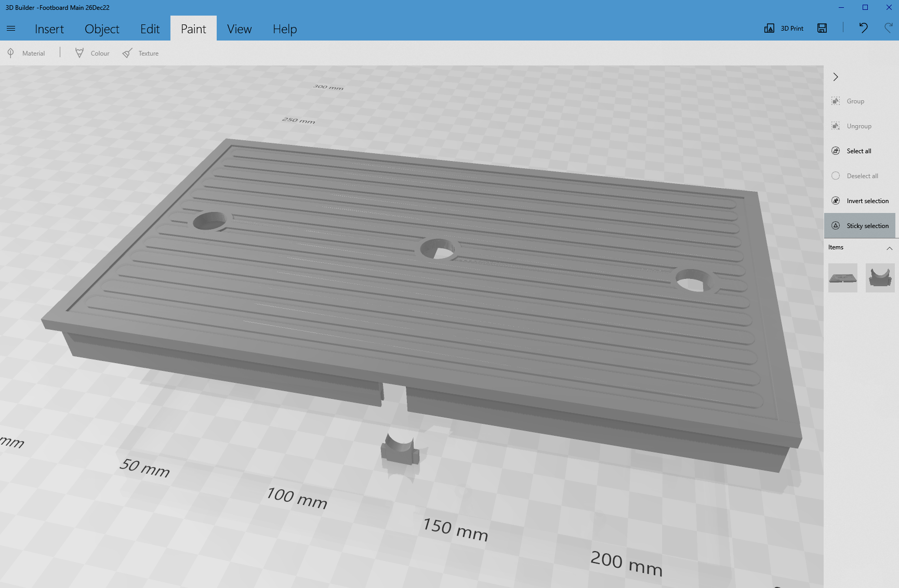Select the clamp piece item thumbnail
This screenshot has height=588, width=899.
click(880, 277)
